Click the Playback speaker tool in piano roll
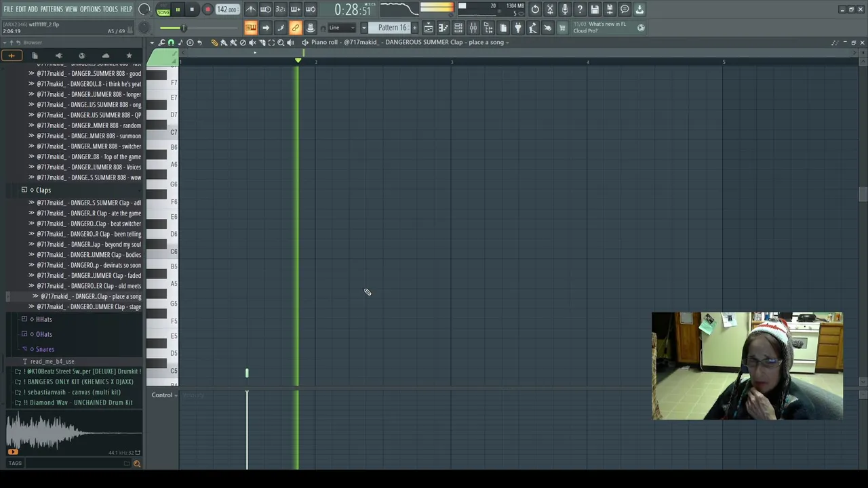Viewport: 868px width, 488px height. coord(290,42)
